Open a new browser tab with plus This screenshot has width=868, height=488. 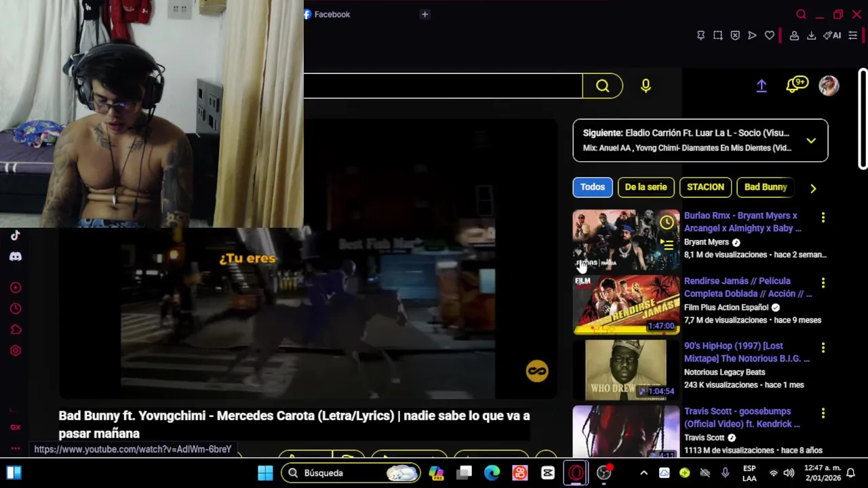425,14
